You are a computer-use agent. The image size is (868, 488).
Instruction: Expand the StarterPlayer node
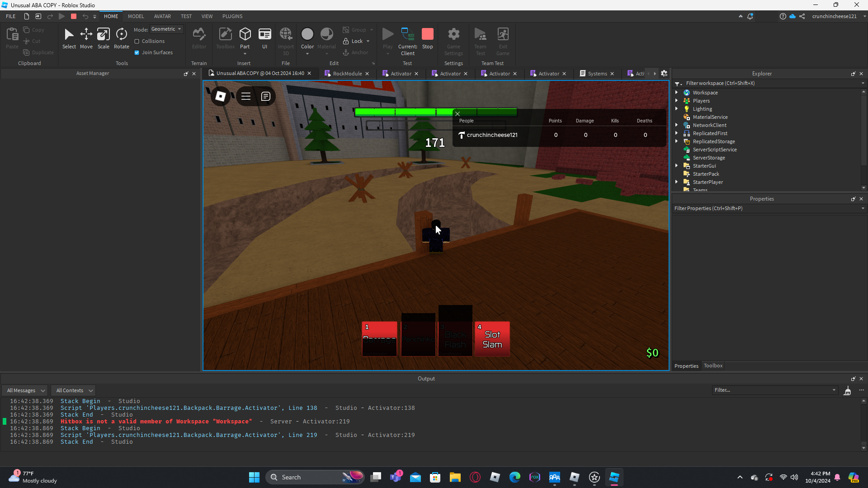pyautogui.click(x=677, y=182)
